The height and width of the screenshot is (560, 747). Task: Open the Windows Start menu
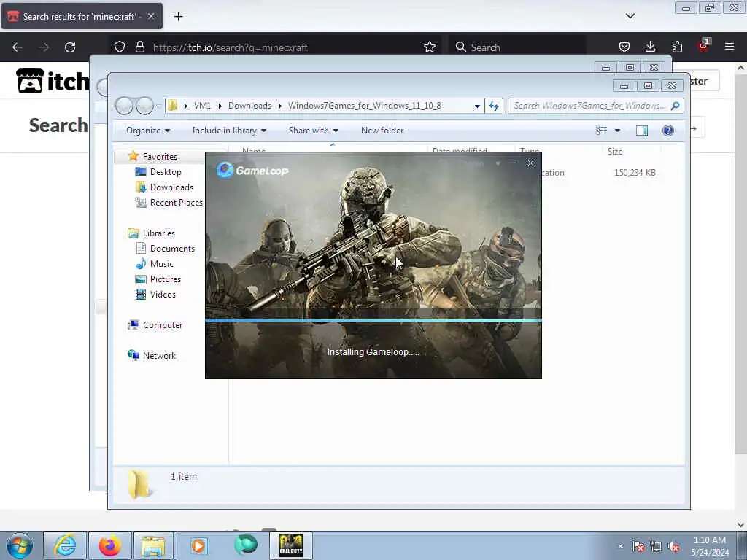click(20, 545)
